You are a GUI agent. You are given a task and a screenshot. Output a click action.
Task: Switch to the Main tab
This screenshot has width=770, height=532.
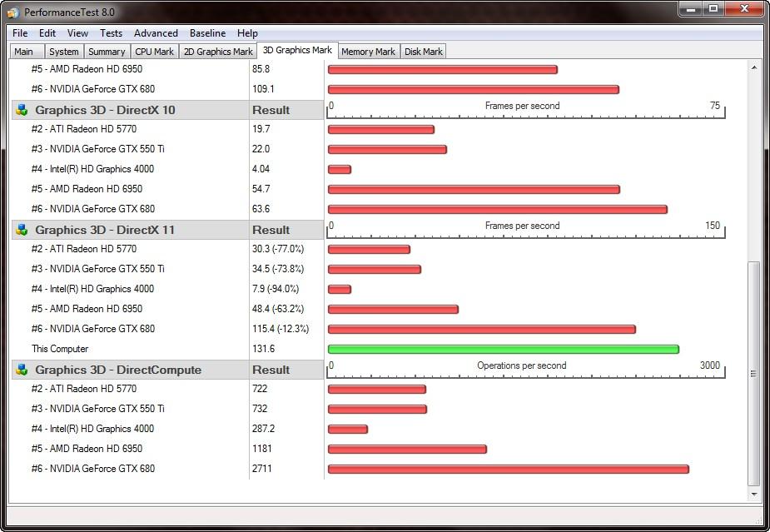point(26,52)
